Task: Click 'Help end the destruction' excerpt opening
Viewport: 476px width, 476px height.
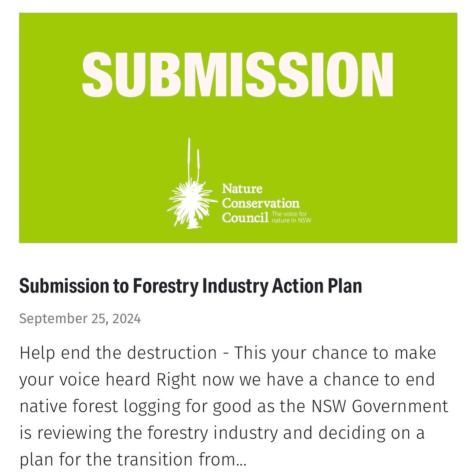Action: click(x=118, y=353)
